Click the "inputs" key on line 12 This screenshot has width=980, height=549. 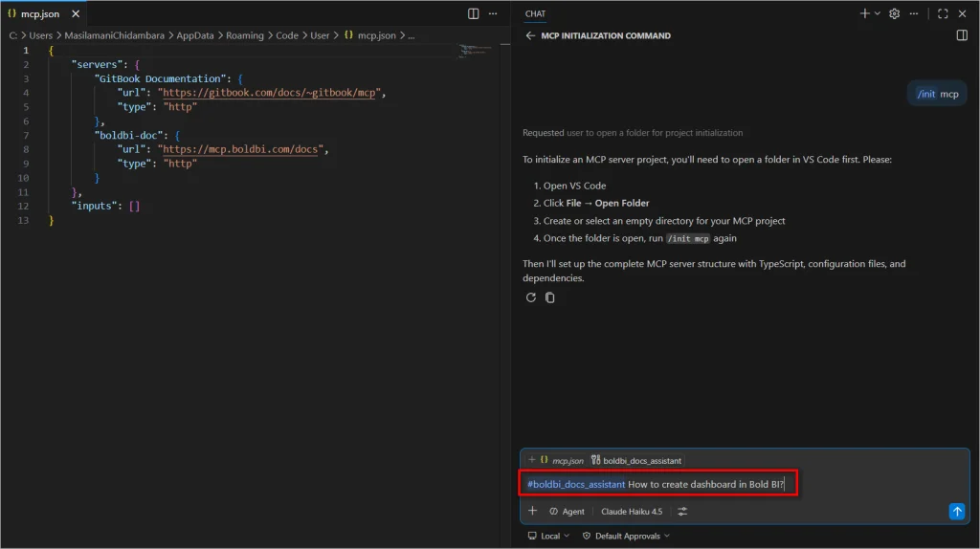click(94, 206)
